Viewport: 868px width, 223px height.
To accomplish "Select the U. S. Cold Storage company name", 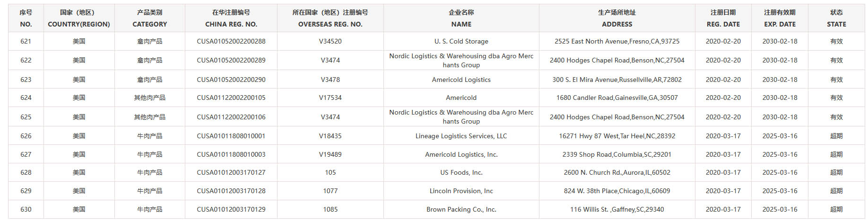I will click(461, 42).
